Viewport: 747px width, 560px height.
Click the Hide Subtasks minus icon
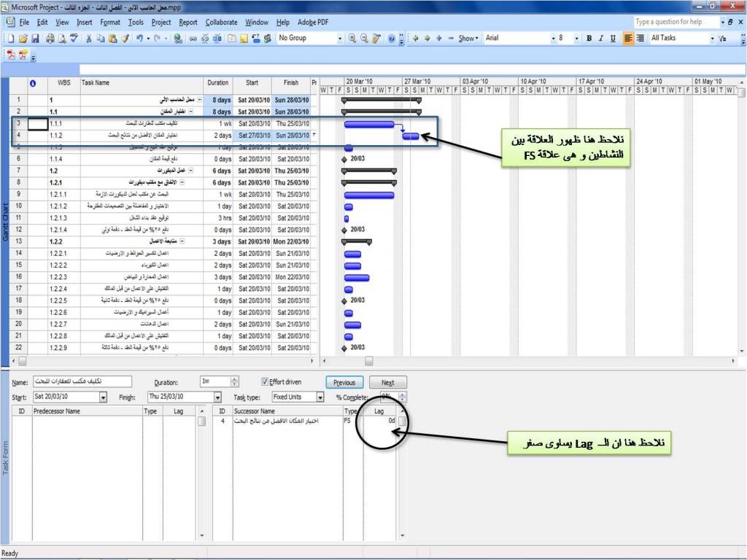click(x=451, y=38)
